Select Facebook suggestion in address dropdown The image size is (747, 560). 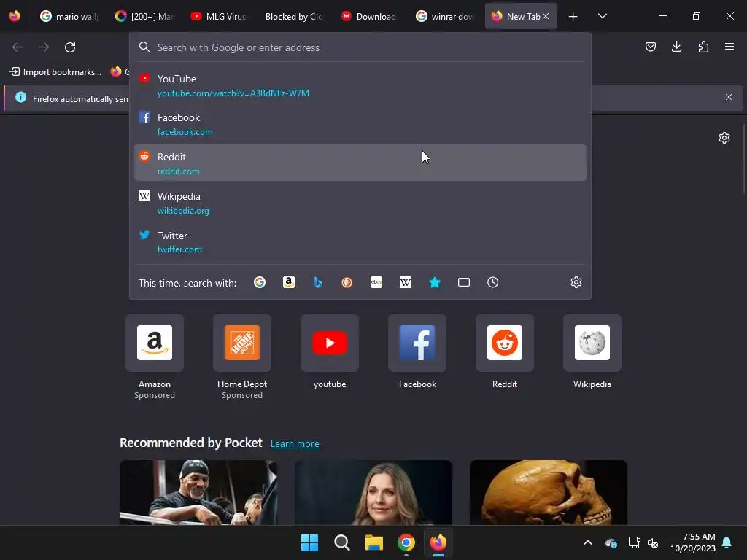pyautogui.click(x=360, y=124)
